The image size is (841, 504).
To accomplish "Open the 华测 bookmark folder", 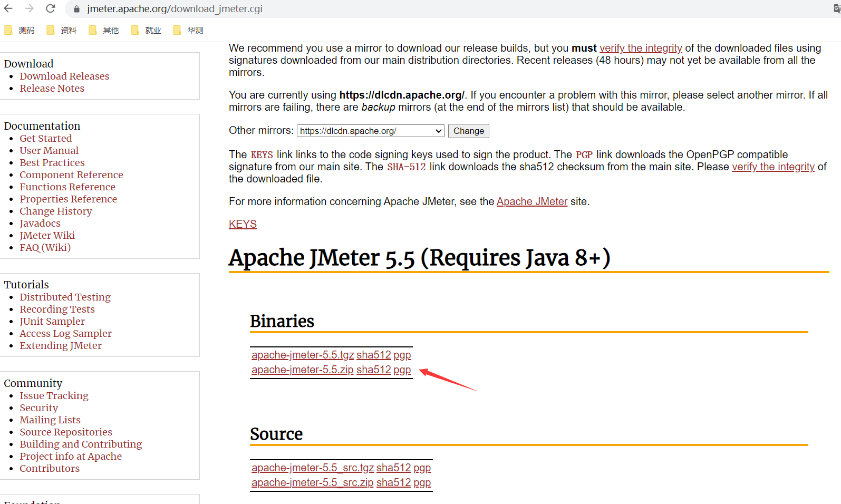I will pyautogui.click(x=188, y=31).
